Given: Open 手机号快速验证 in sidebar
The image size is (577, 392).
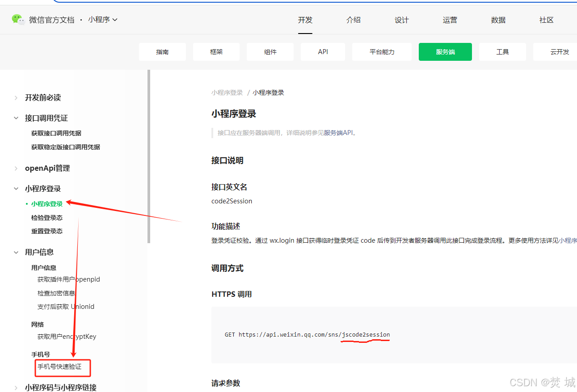Looking at the screenshot, I should pos(59,367).
